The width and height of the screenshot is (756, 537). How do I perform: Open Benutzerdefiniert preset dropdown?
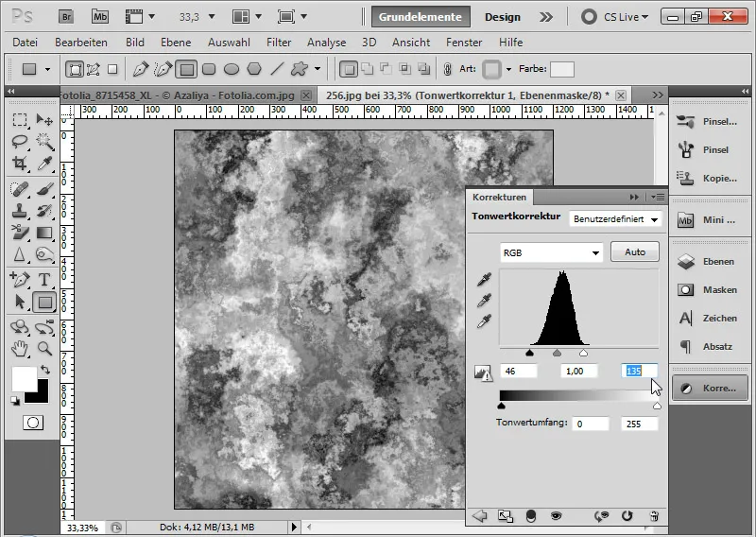[x=615, y=219]
